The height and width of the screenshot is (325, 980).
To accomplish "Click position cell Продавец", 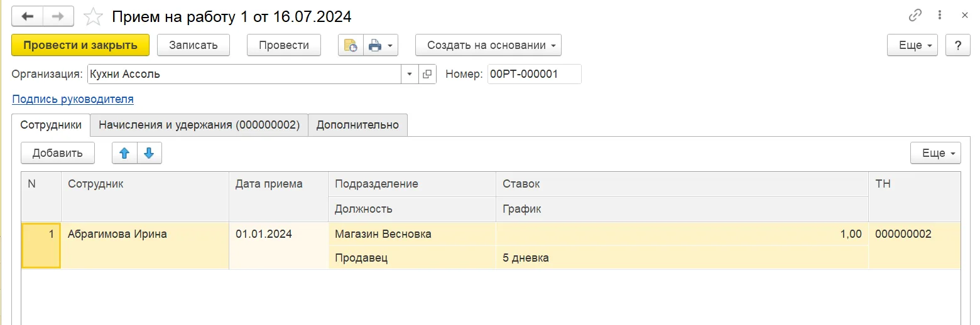I will pos(412,258).
